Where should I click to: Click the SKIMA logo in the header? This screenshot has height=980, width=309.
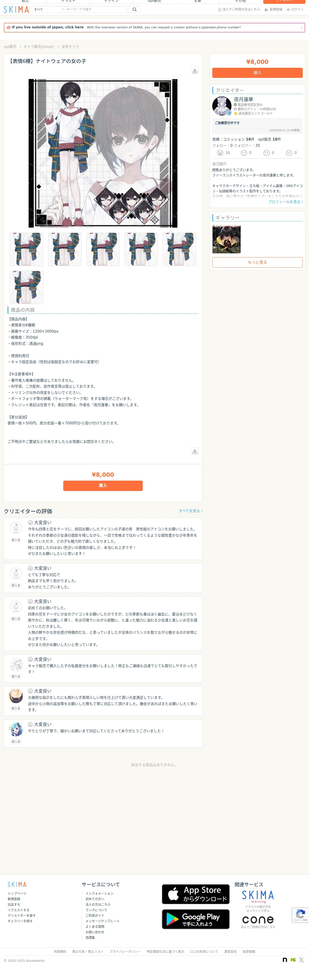[16, 10]
